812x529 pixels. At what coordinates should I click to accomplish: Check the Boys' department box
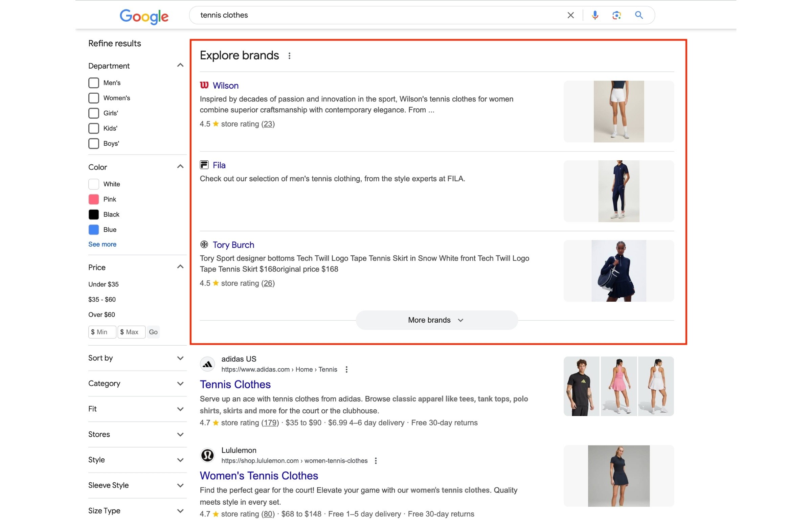(94, 144)
